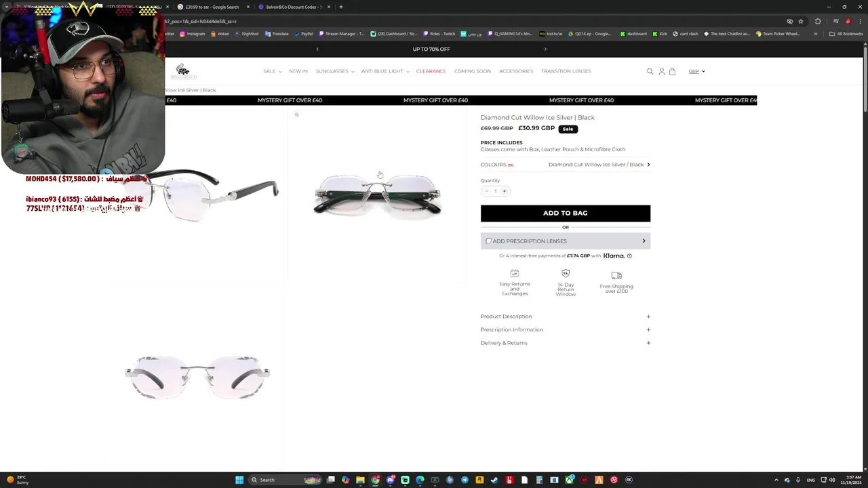
Task: Open the shopping bag icon
Action: (672, 71)
